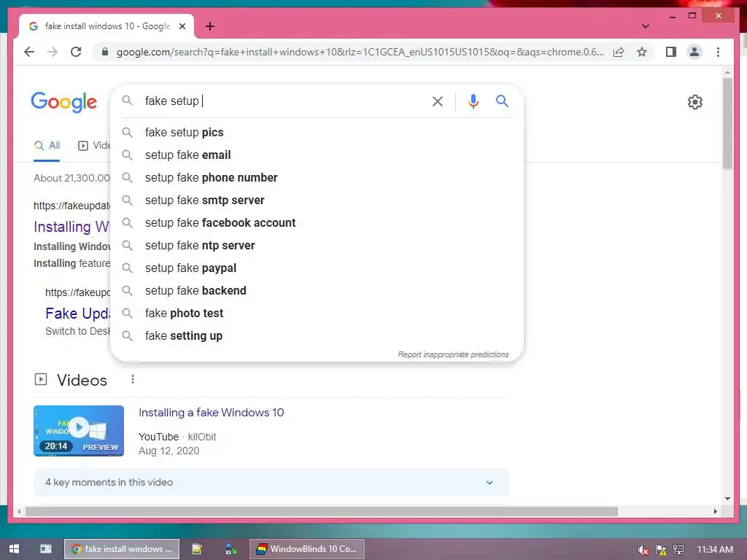Open Videos section three-dot options

(x=133, y=379)
